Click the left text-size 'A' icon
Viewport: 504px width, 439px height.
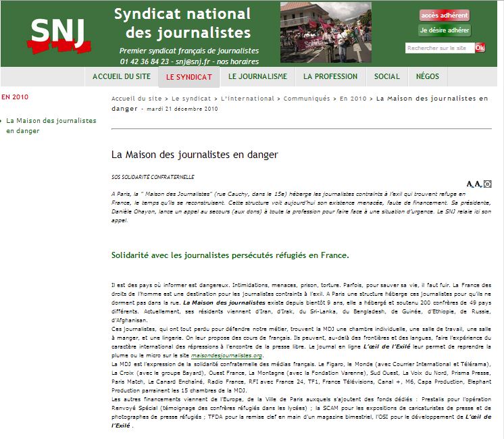tap(470, 184)
